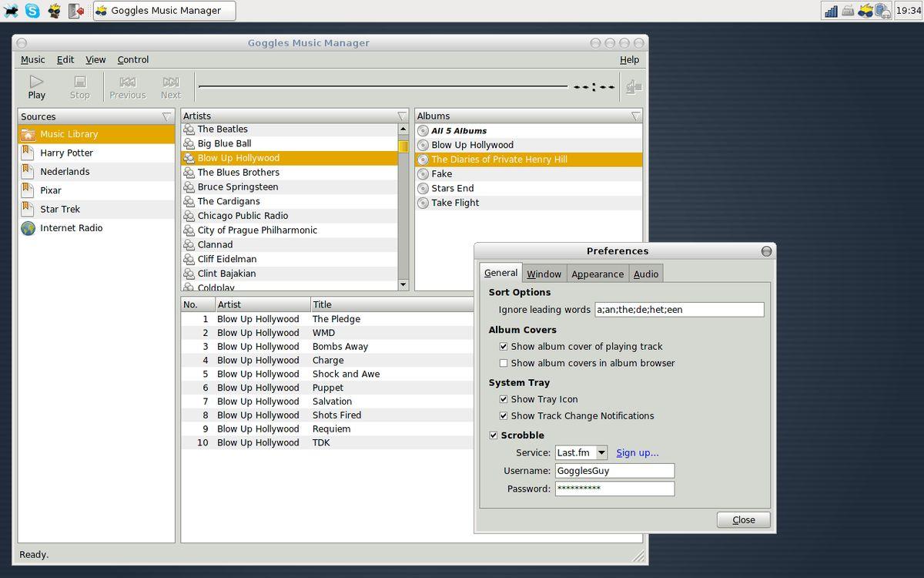This screenshot has width=924, height=578.
Task: Click the Stop playback button
Action: [80, 87]
